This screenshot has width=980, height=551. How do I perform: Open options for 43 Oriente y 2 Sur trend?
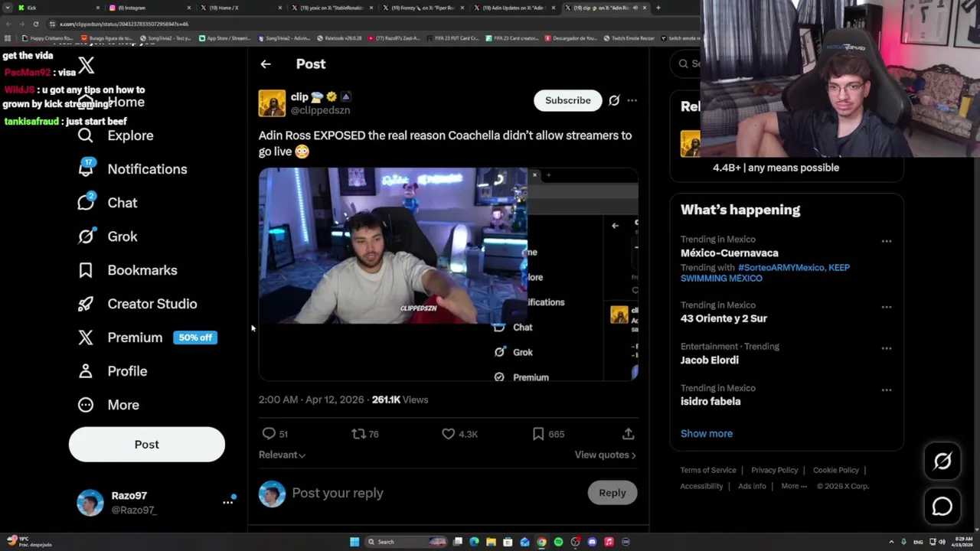[886, 307]
